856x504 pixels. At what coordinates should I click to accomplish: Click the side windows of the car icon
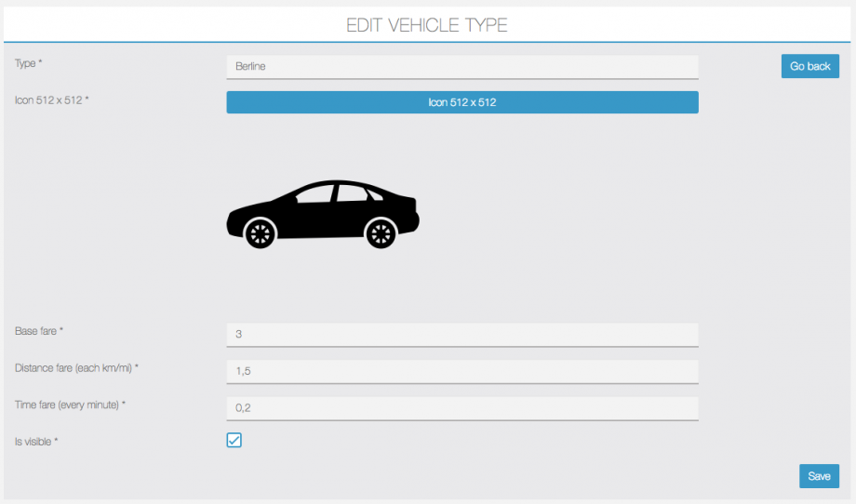(335, 194)
